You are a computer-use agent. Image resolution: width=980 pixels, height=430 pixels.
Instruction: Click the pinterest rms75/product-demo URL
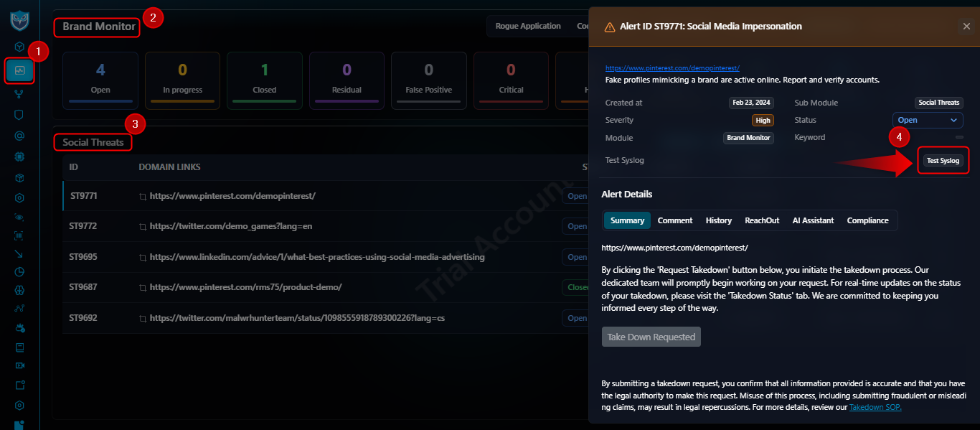point(245,287)
